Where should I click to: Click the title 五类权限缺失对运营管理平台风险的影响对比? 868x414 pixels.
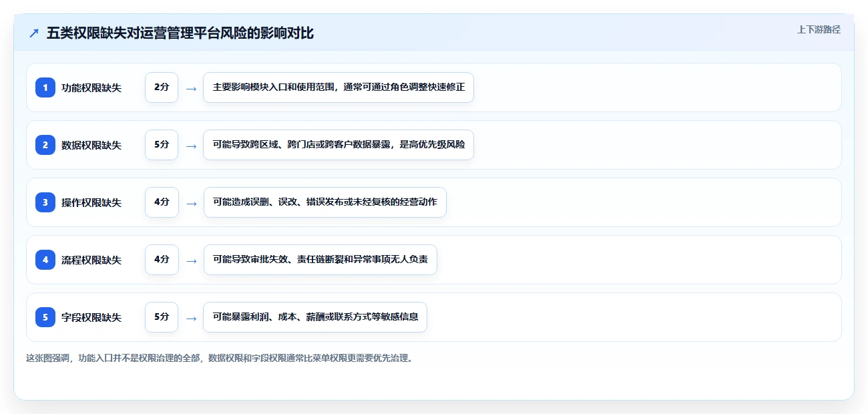tap(180, 33)
